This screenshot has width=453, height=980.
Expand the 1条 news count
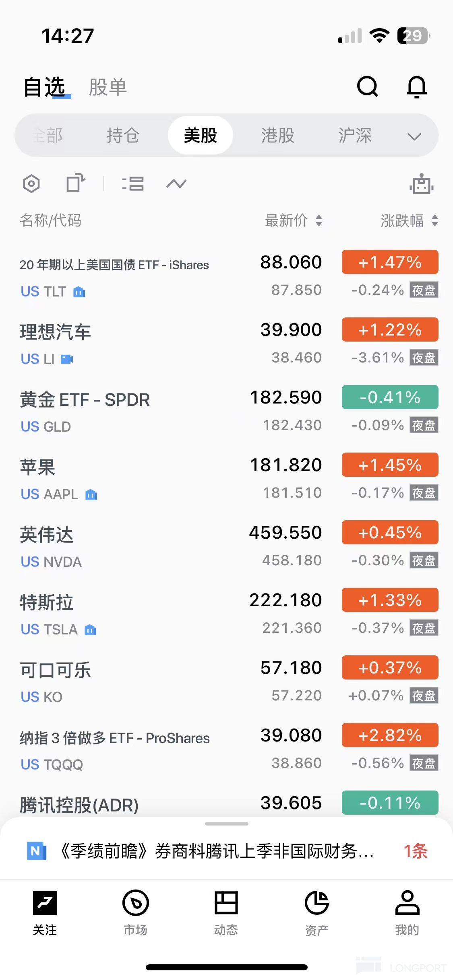(x=415, y=851)
